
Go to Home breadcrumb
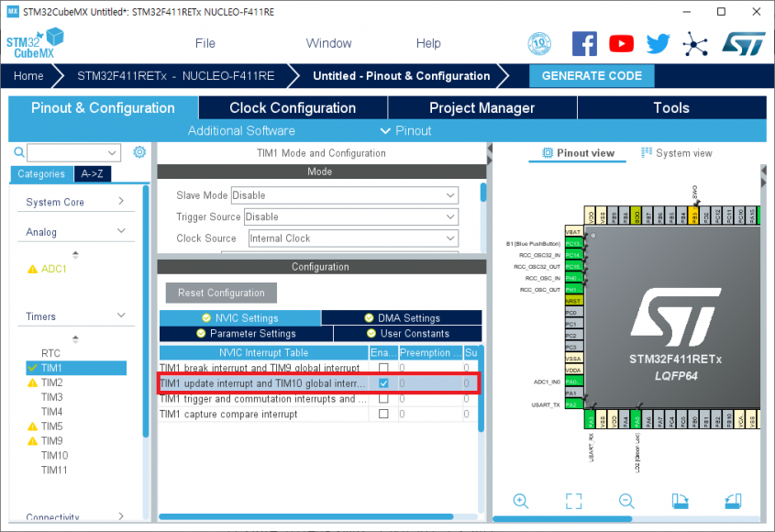point(28,75)
